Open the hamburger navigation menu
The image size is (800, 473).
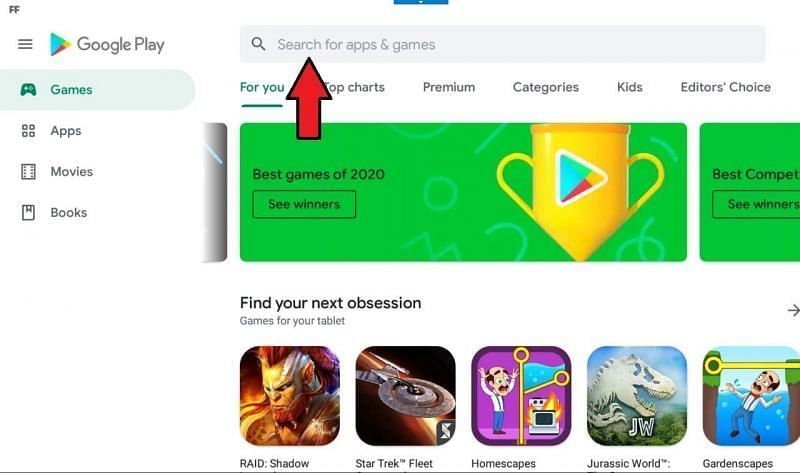point(25,44)
